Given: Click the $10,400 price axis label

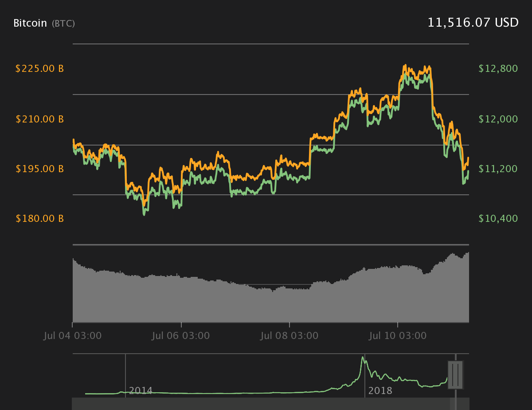Looking at the screenshot, I should click(498, 219).
